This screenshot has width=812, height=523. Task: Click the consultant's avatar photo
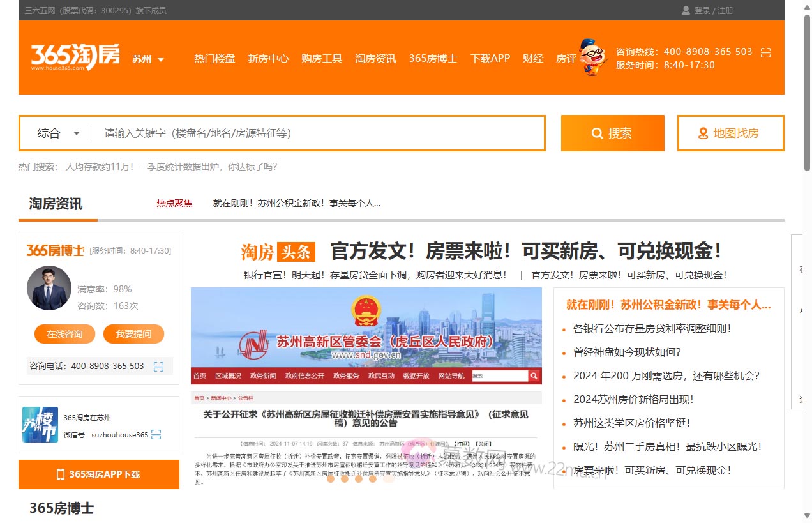(x=49, y=288)
